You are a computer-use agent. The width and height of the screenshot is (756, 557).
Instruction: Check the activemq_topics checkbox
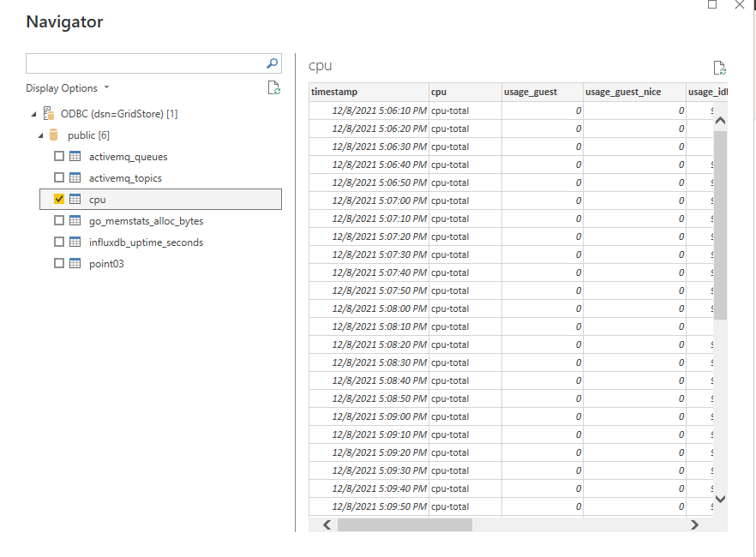[59, 178]
